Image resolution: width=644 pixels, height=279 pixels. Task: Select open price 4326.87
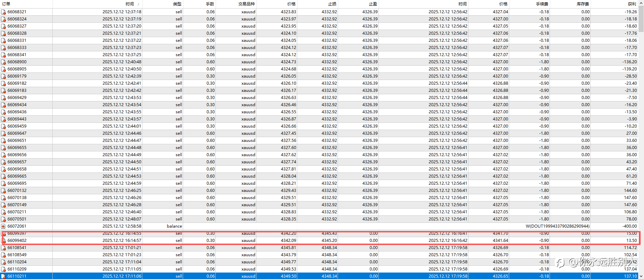pyautogui.click(x=288, y=119)
